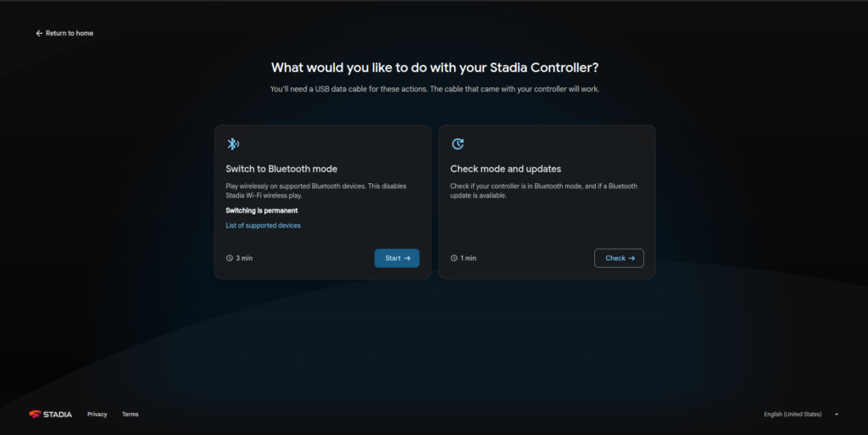This screenshot has width=868, height=435.
Task: Click the Stadia logo in the footer
Action: click(51, 414)
